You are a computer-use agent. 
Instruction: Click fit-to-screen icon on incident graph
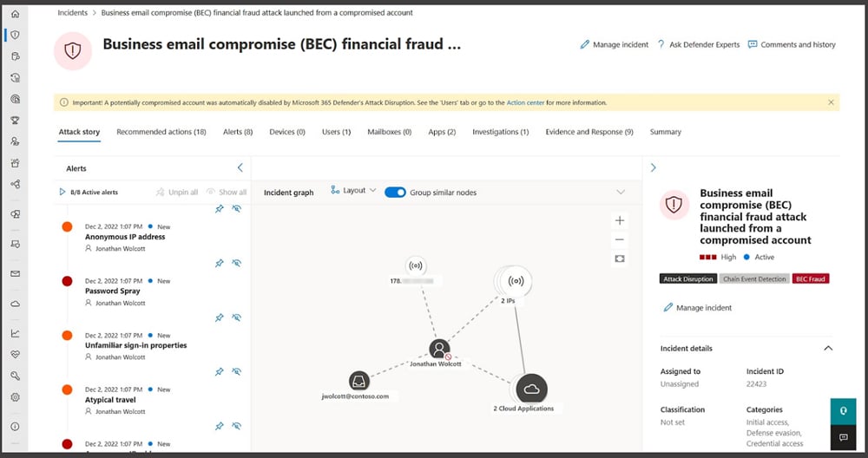[619, 258]
